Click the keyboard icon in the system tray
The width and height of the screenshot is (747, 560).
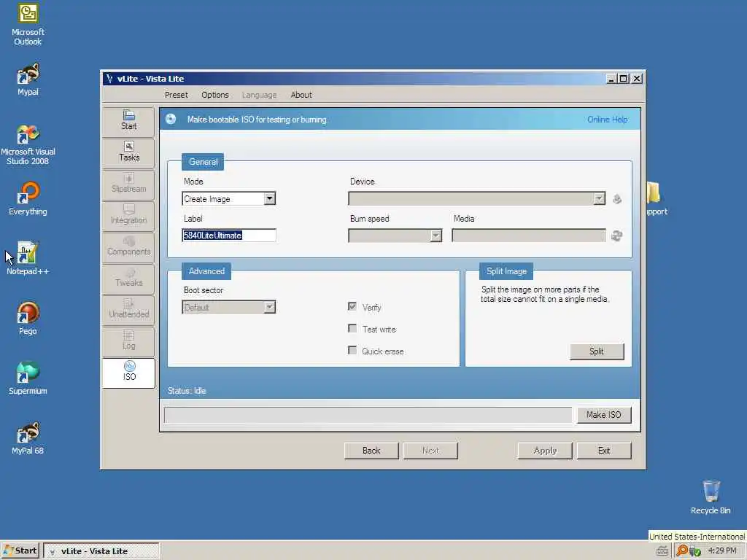coord(662,551)
